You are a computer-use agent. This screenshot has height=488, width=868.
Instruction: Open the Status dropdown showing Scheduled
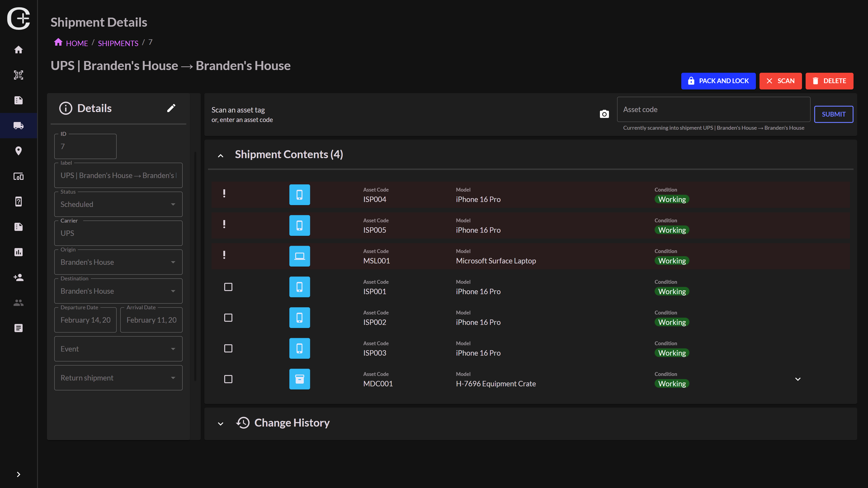118,204
